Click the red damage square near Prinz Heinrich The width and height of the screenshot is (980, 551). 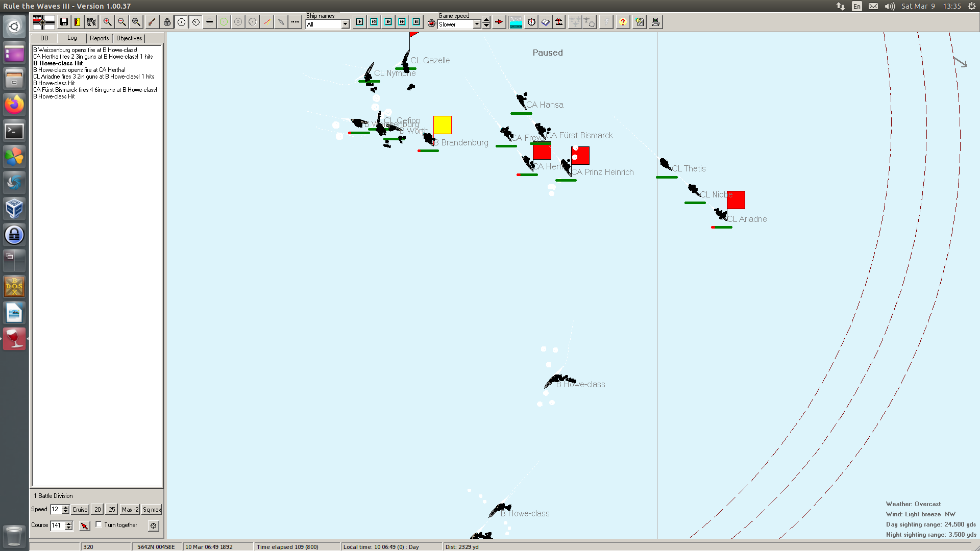(580, 156)
